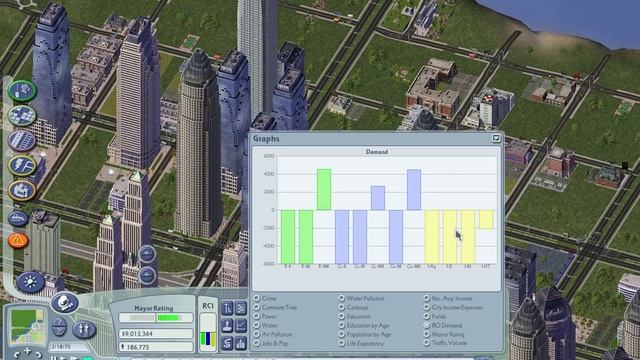Click the population value 186,775

pos(156,347)
